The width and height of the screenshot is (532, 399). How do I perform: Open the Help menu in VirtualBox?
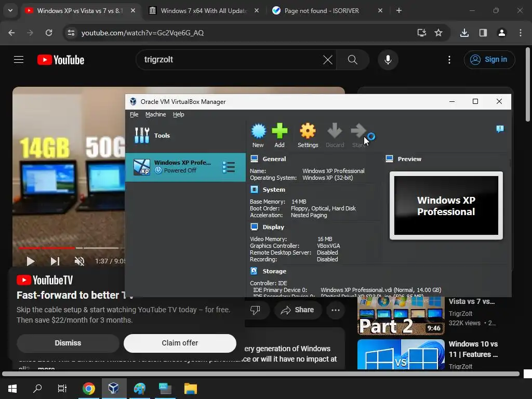[179, 114]
